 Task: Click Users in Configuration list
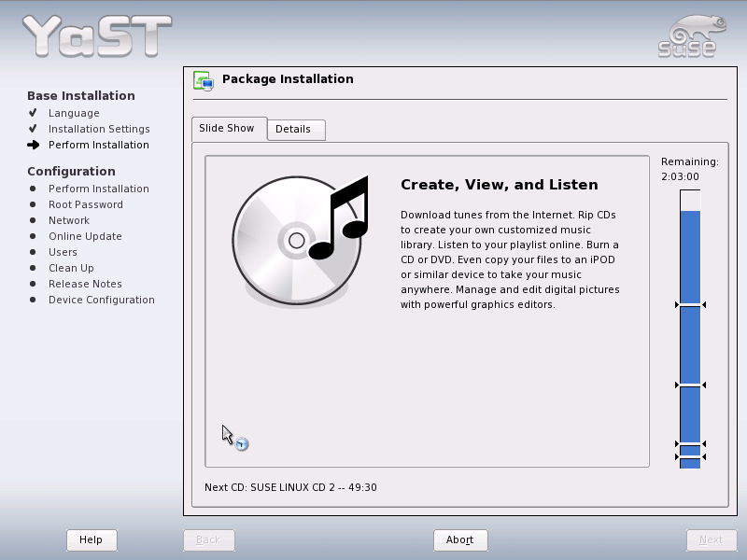[63, 252]
